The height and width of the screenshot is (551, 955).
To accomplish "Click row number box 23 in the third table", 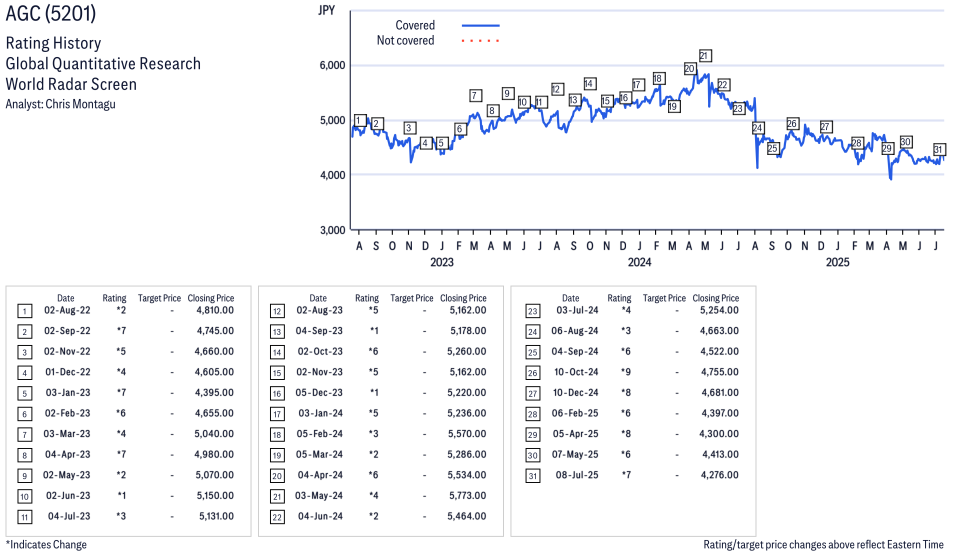I will click(x=532, y=312).
